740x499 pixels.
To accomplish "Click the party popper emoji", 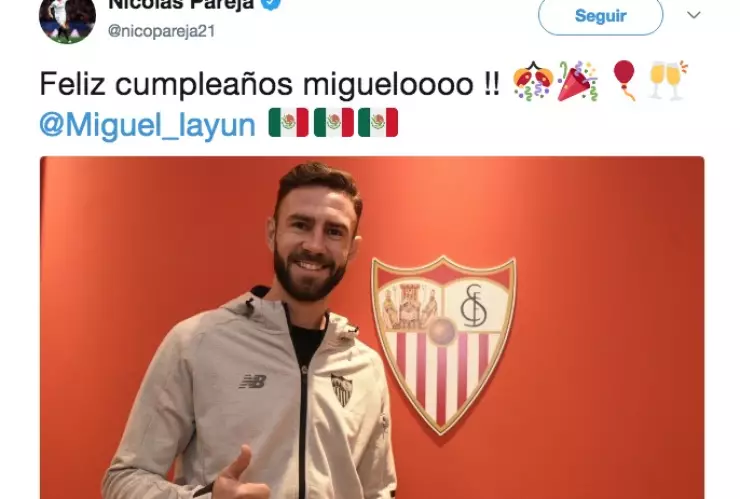I will (578, 81).
